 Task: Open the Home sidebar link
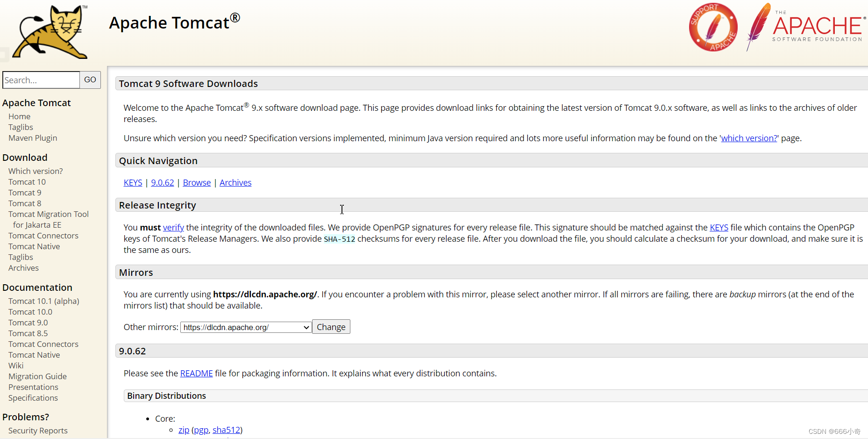tap(19, 116)
